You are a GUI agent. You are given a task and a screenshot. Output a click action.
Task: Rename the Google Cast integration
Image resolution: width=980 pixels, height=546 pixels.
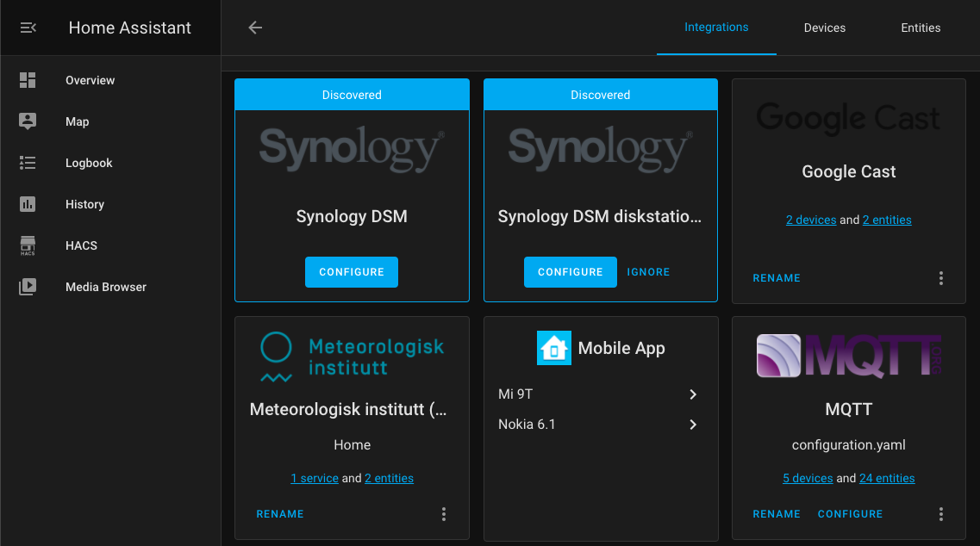tap(777, 278)
